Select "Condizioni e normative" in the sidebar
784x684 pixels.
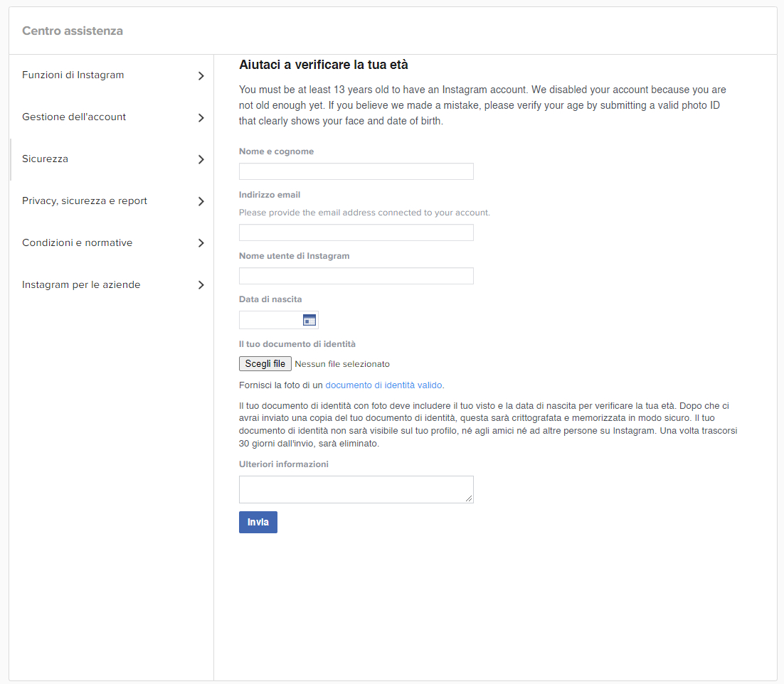[78, 242]
